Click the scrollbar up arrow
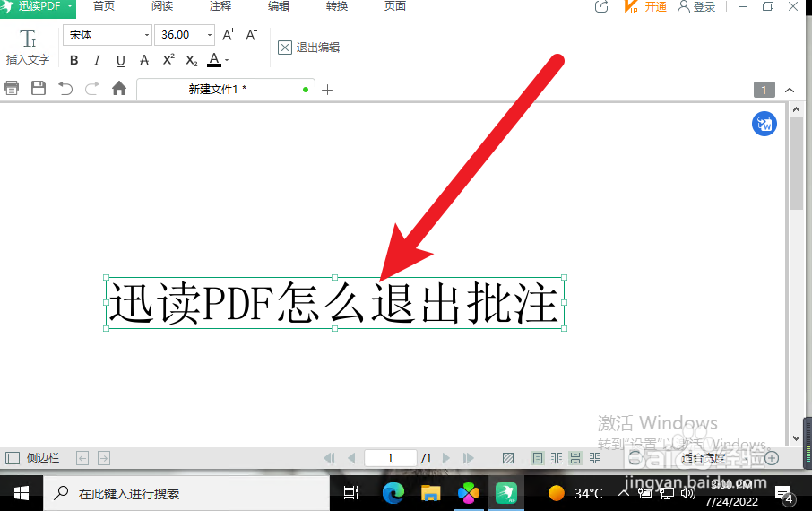 [x=796, y=109]
